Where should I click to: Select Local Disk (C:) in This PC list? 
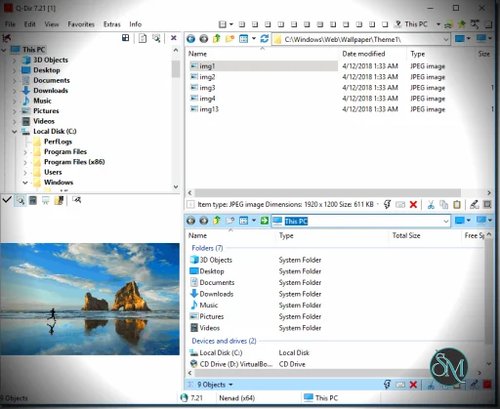pos(221,353)
